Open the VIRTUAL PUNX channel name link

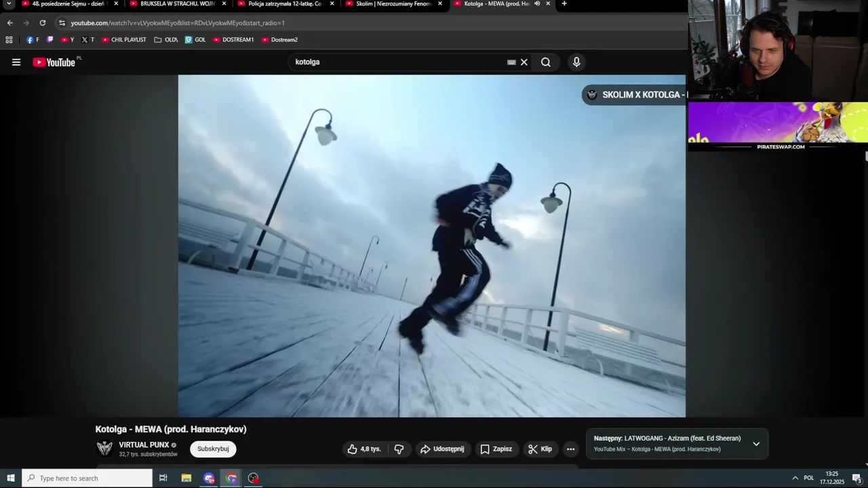pyautogui.click(x=144, y=445)
